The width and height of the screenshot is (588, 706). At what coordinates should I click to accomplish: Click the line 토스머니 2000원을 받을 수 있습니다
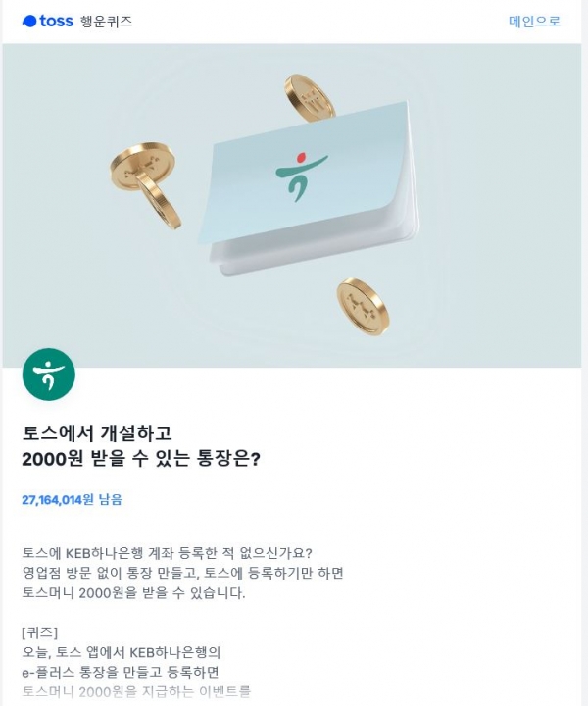click(133, 593)
